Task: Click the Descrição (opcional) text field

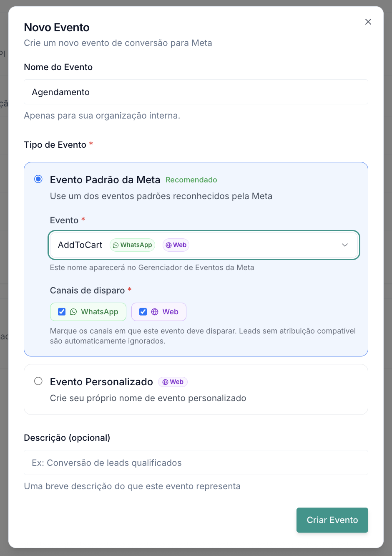Action: (x=196, y=462)
